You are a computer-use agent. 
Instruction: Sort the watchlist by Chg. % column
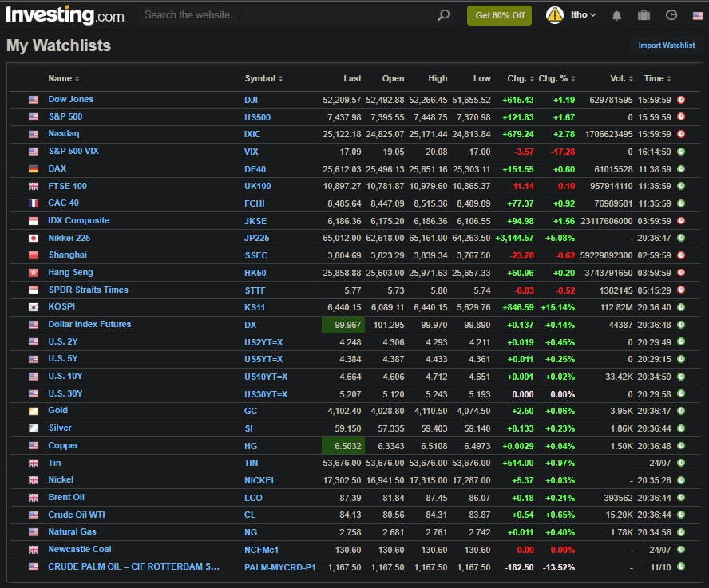(x=557, y=78)
